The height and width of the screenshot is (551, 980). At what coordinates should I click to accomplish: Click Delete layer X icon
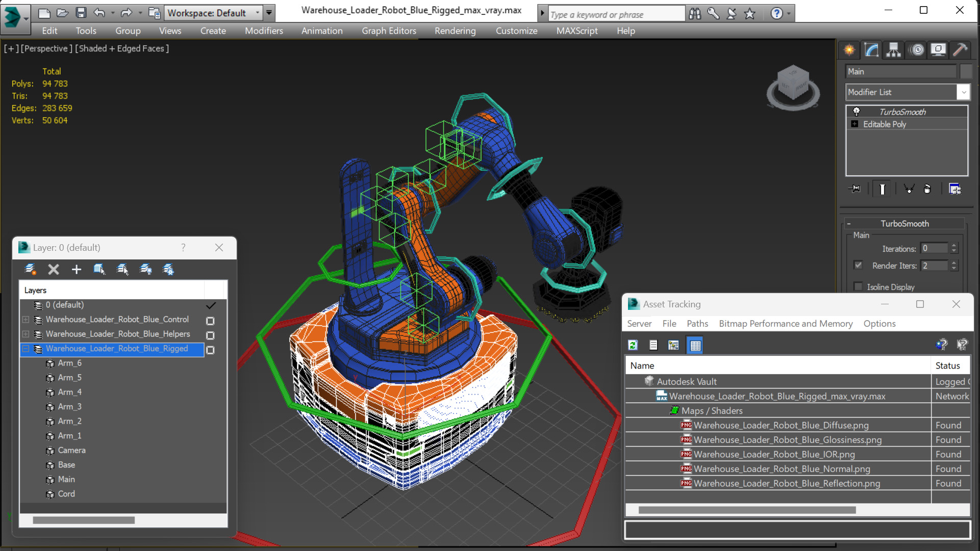[53, 269]
